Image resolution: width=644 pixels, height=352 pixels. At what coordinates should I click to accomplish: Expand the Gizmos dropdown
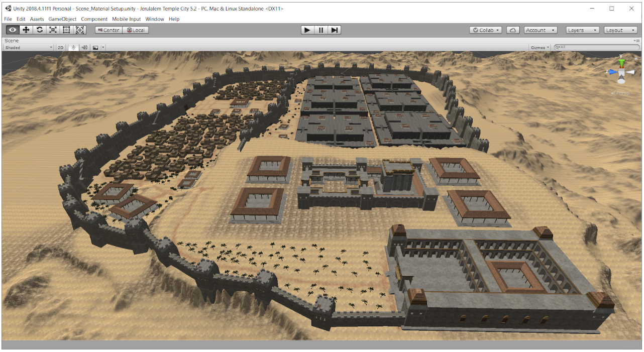coord(540,48)
